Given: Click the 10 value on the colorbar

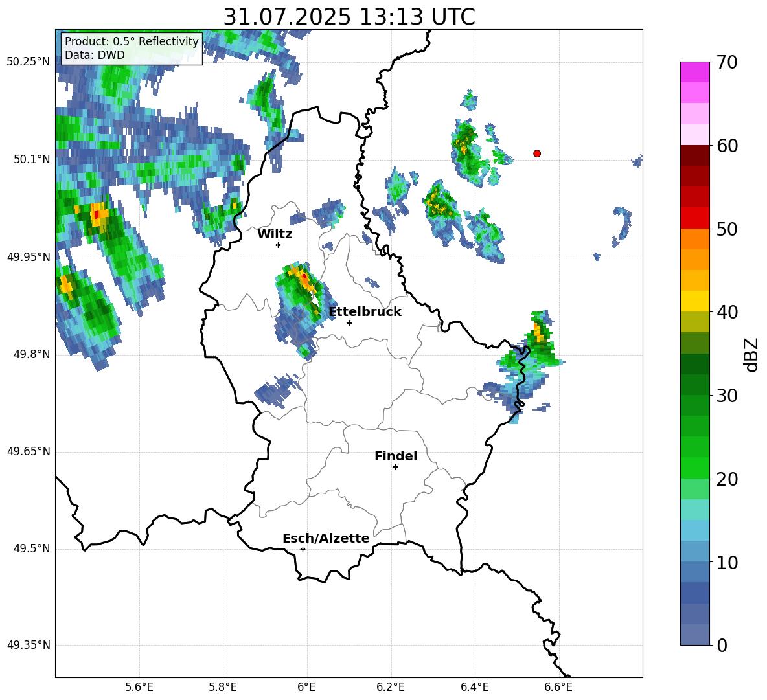Looking at the screenshot, I should pos(727,563).
